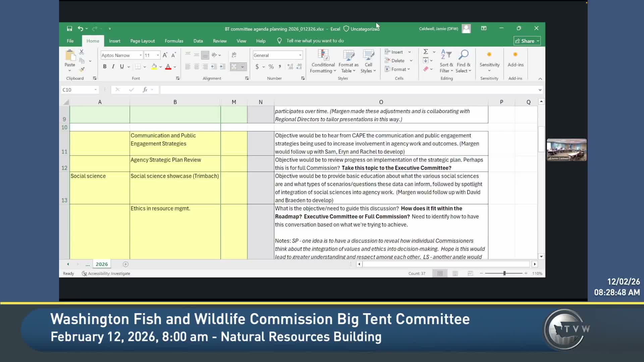644x362 pixels.
Task: Expand the Name Box dropdown arrow
Action: pyautogui.click(x=96, y=90)
